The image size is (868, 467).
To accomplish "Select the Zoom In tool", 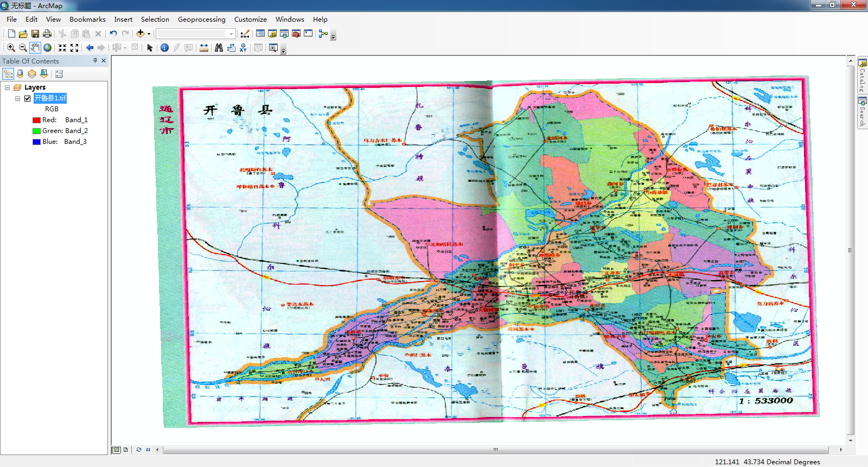I will pos(11,48).
